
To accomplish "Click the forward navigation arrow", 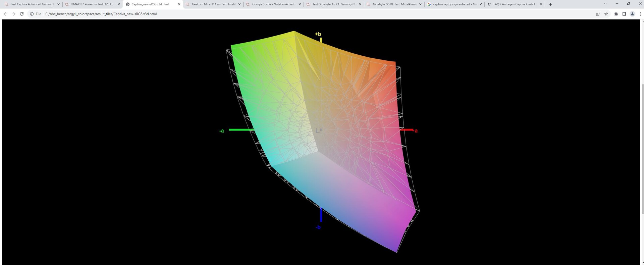I will click(x=13, y=14).
